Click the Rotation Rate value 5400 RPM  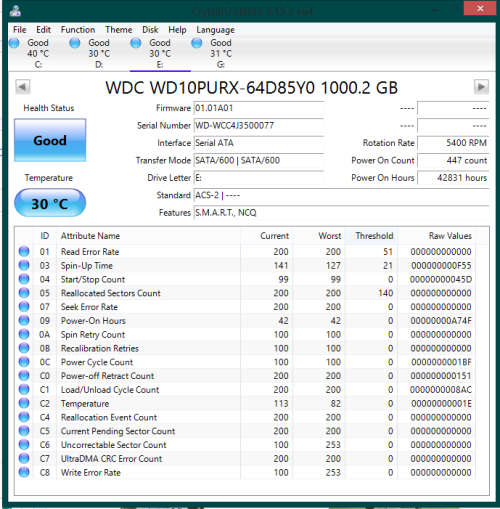[453, 143]
